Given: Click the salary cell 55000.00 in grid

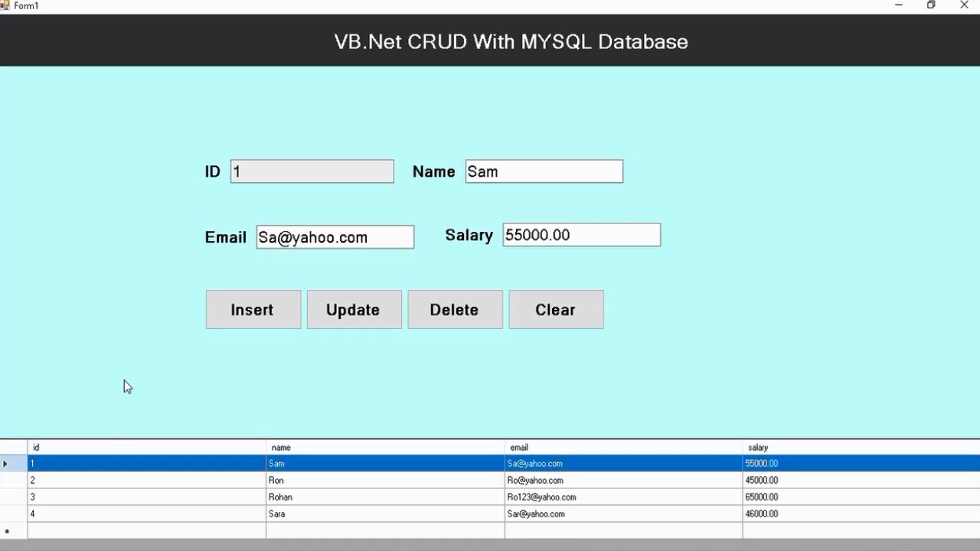Looking at the screenshot, I should click(861, 464).
